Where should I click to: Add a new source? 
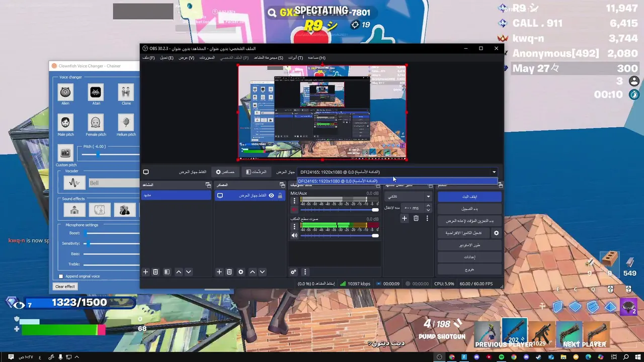pos(219,272)
